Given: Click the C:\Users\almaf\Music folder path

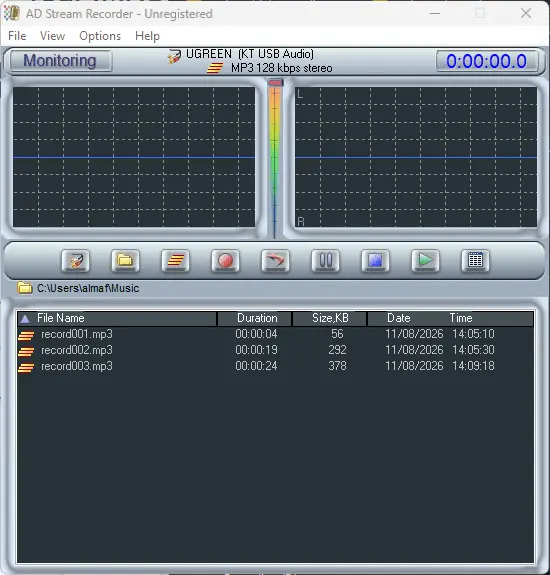Looking at the screenshot, I should pyautogui.click(x=88, y=288).
